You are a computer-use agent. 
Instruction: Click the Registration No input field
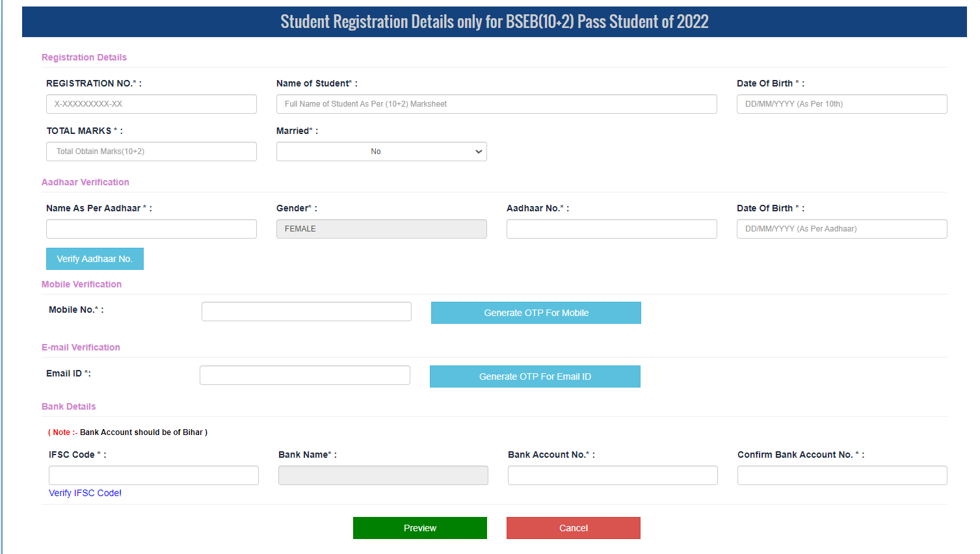(x=151, y=103)
